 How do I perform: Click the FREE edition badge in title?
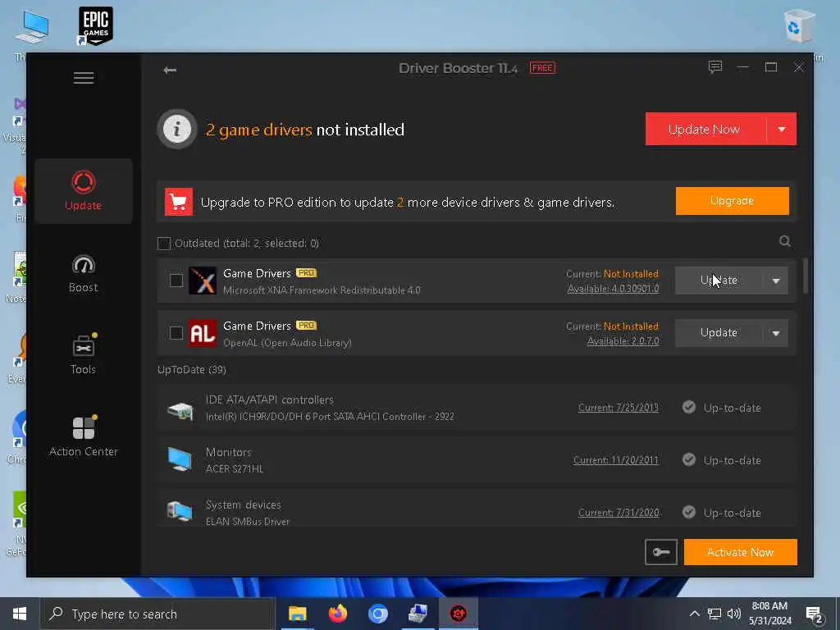tap(542, 68)
